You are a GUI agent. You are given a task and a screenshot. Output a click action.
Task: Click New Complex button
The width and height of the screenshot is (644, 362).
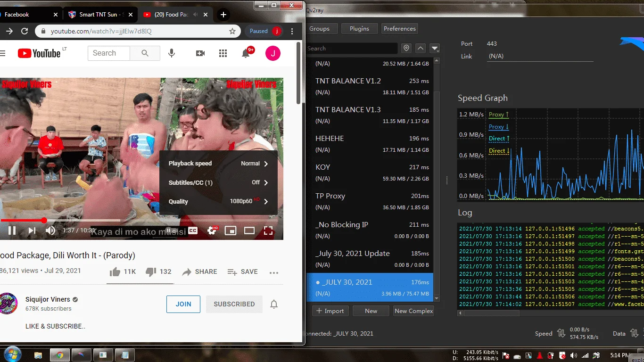click(x=414, y=311)
